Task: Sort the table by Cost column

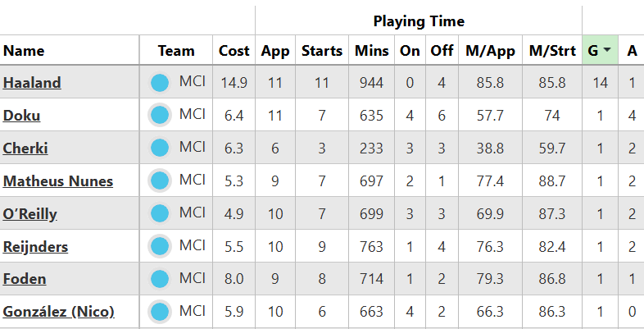Action: pyautogui.click(x=234, y=50)
